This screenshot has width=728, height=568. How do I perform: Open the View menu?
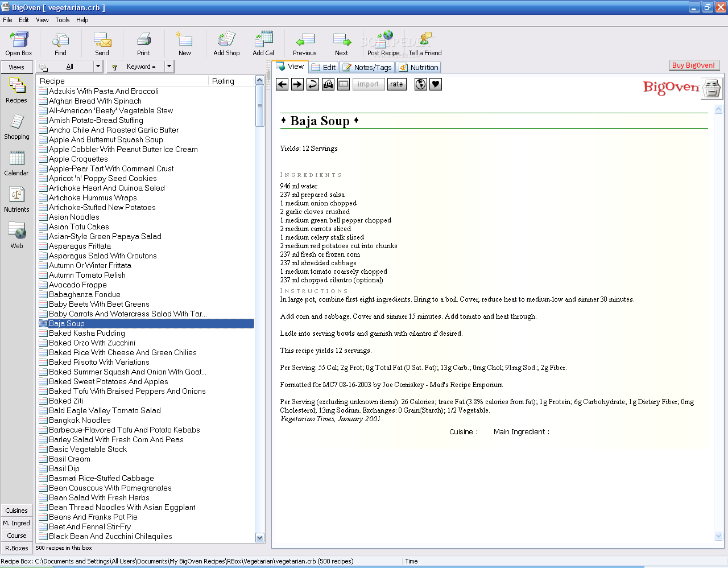coord(42,20)
